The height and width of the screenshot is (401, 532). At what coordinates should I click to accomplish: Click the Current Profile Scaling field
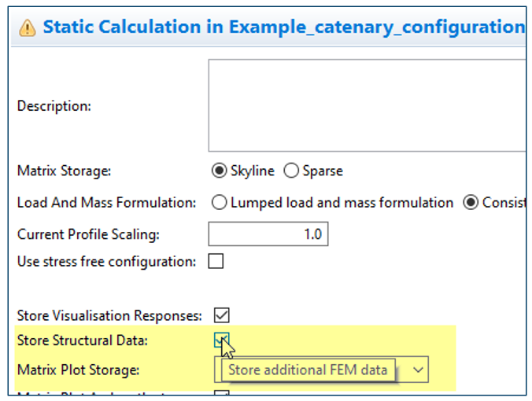pos(268,234)
